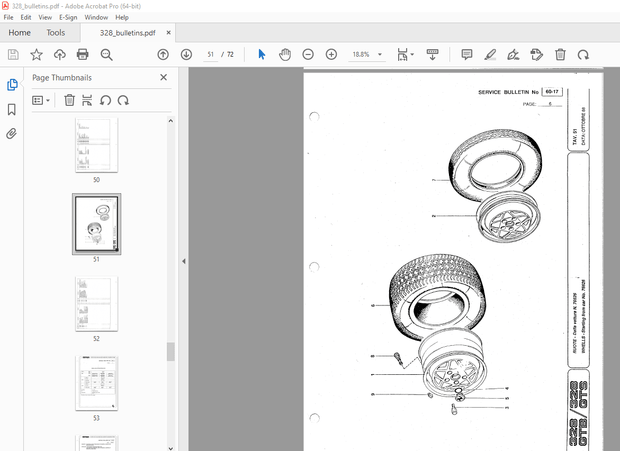The width and height of the screenshot is (620, 451).
Task: Open the zoom level dropdown
Action: click(x=380, y=55)
